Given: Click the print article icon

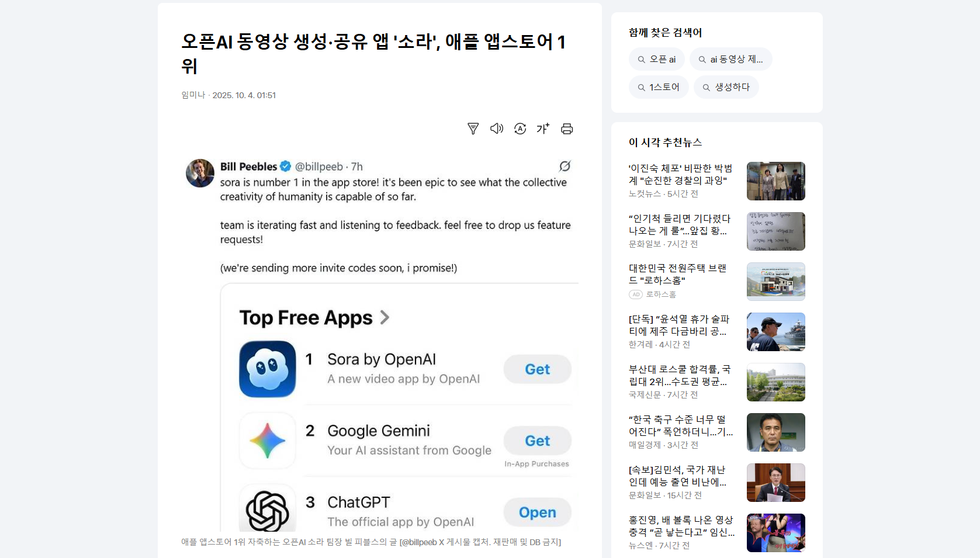Looking at the screenshot, I should point(567,129).
